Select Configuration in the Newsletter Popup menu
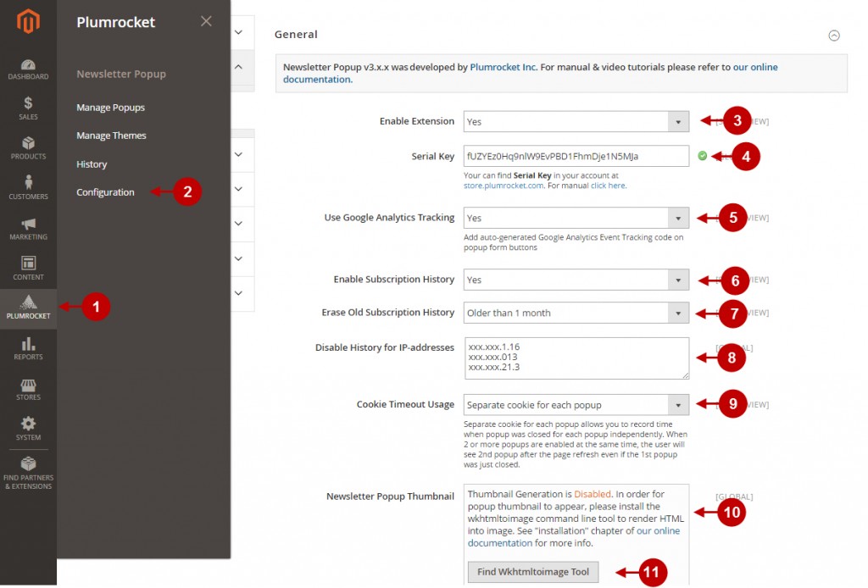This screenshot has width=868, height=588. [104, 191]
